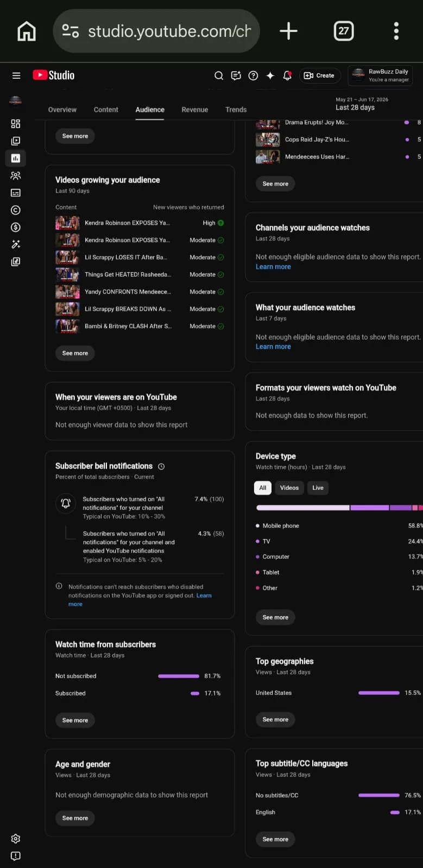Click Learn more link in notifications disclaimer
This screenshot has height=868, width=423.
point(204,596)
